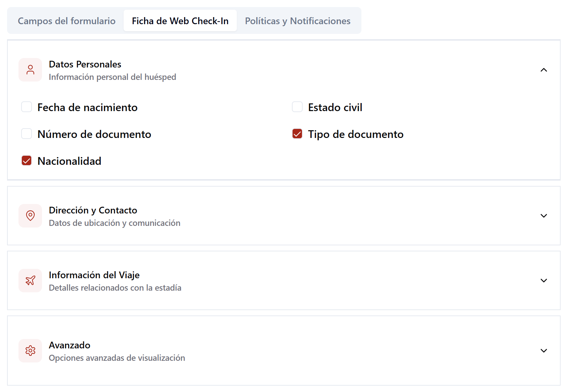Click the Dirección y Contacto section title
Screen dimensions: 568x392
tap(93, 210)
